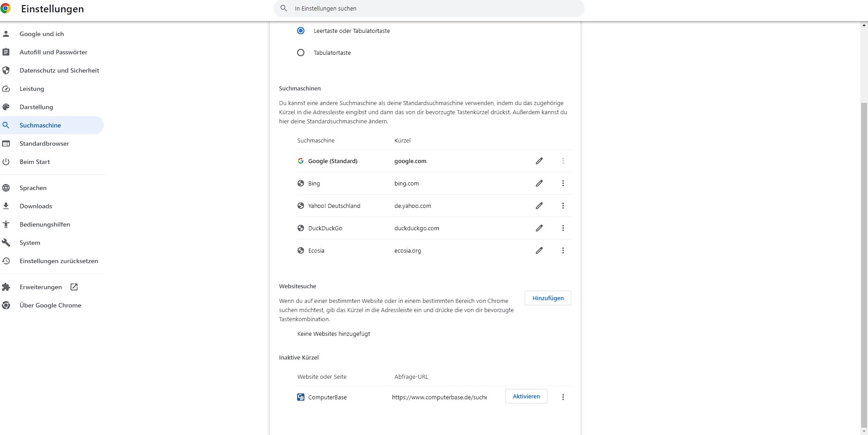The width and height of the screenshot is (868, 435).
Task: Click the page's vertical scrollbar
Action: [x=864, y=265]
